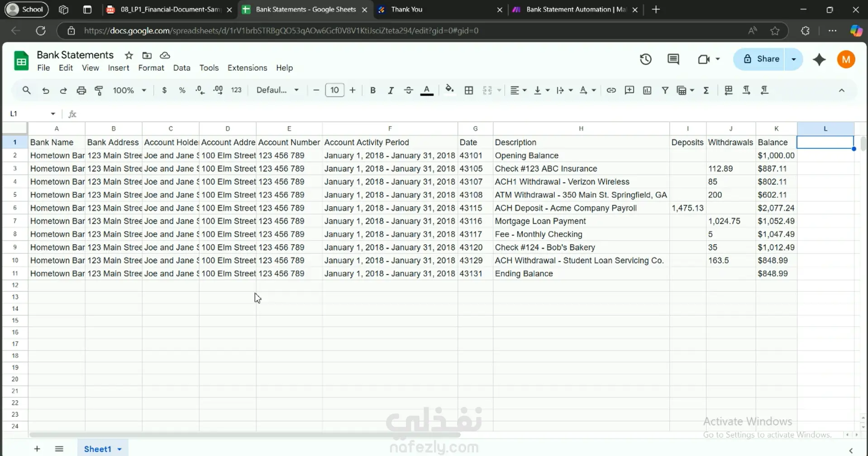The image size is (868, 456).
Task: Collapse the toolbar with chevron up
Action: [841, 90]
